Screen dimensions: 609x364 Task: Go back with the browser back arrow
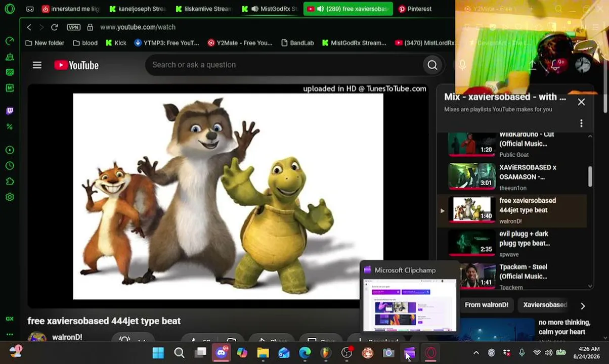29,27
